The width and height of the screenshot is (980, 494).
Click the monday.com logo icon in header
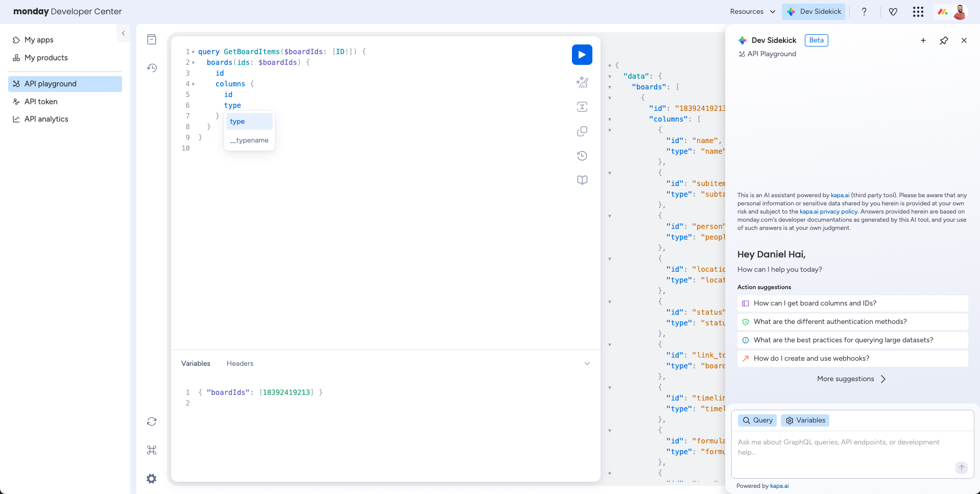tap(943, 12)
